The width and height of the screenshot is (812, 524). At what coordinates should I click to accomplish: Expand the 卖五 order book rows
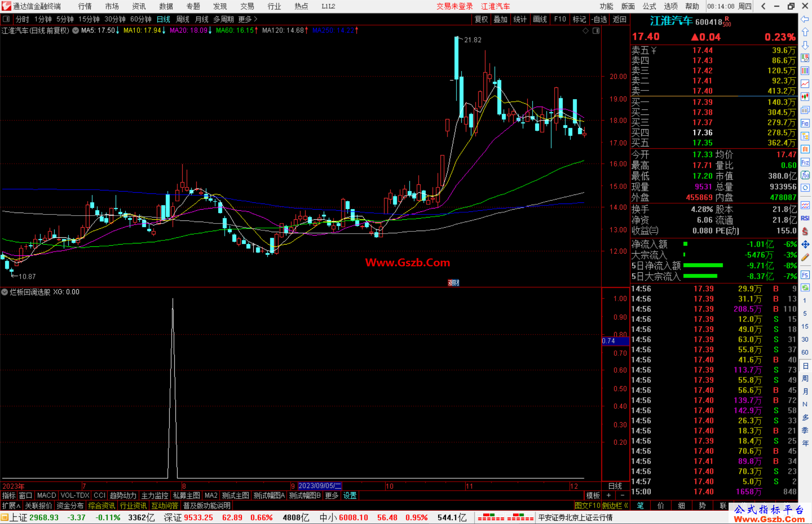click(x=644, y=50)
